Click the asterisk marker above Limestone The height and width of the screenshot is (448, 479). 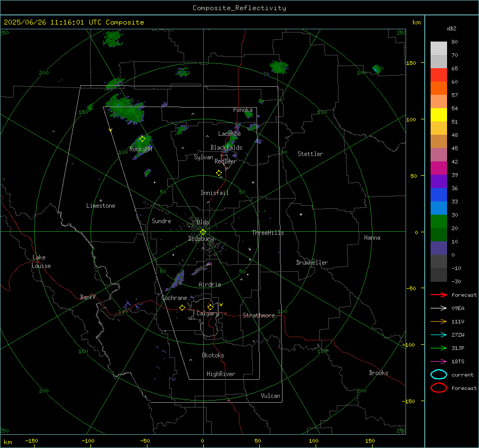tap(101, 201)
